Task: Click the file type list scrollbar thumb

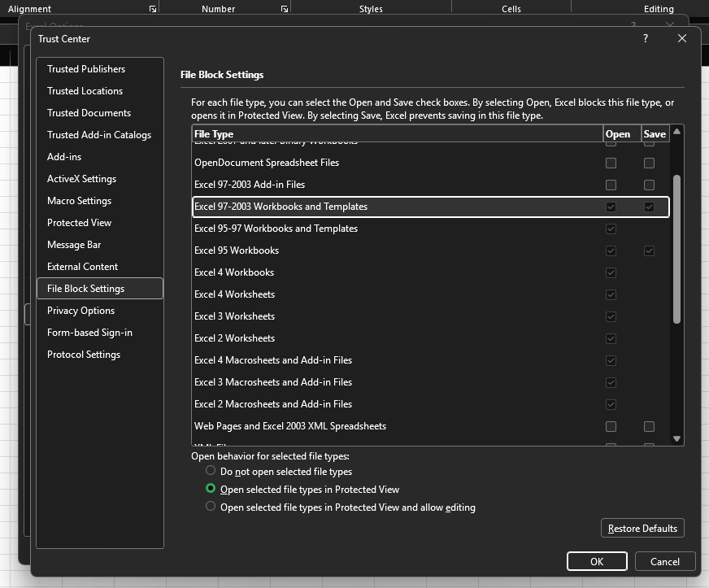Action: [677, 249]
